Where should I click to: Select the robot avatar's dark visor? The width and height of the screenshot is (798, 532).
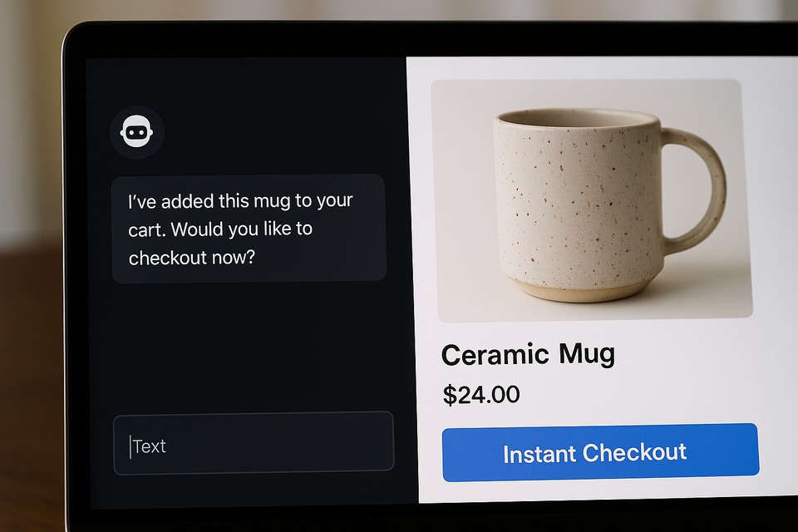(137, 132)
